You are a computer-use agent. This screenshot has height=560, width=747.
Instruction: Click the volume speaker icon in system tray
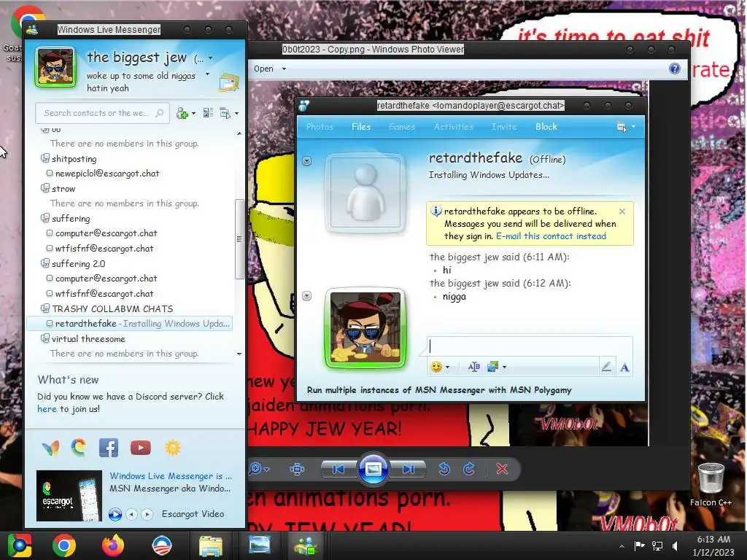675,545
